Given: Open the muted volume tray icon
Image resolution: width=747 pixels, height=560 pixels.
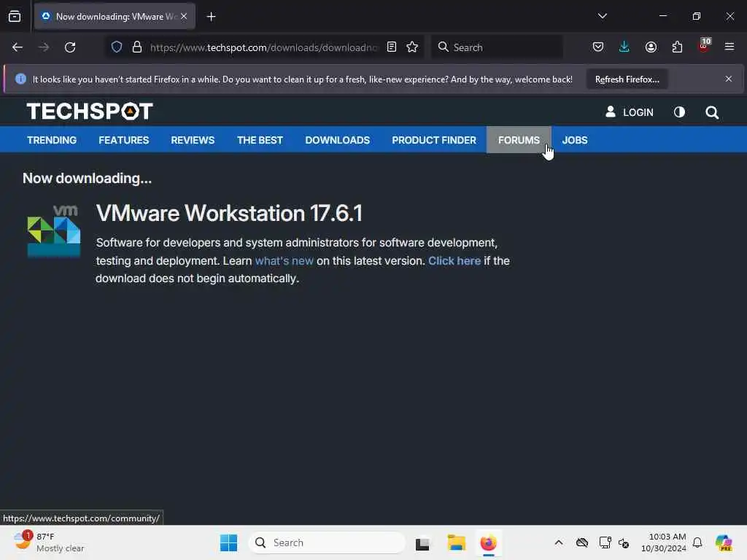Looking at the screenshot, I should click(624, 542).
